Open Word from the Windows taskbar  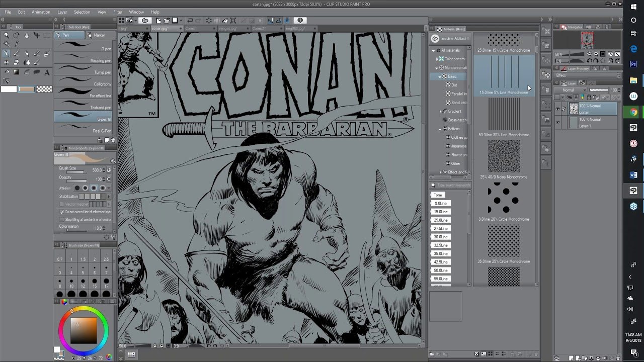(633, 175)
